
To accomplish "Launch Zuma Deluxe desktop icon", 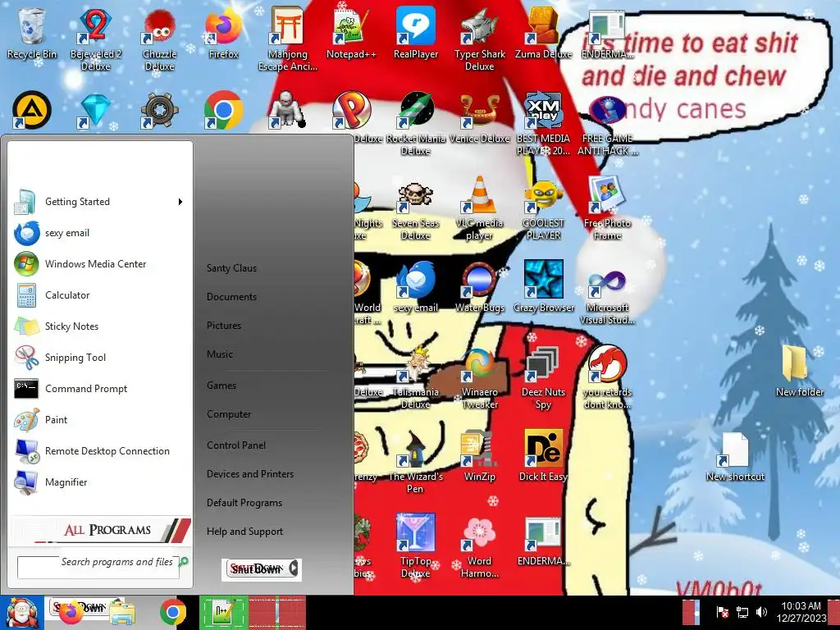I will [543, 32].
